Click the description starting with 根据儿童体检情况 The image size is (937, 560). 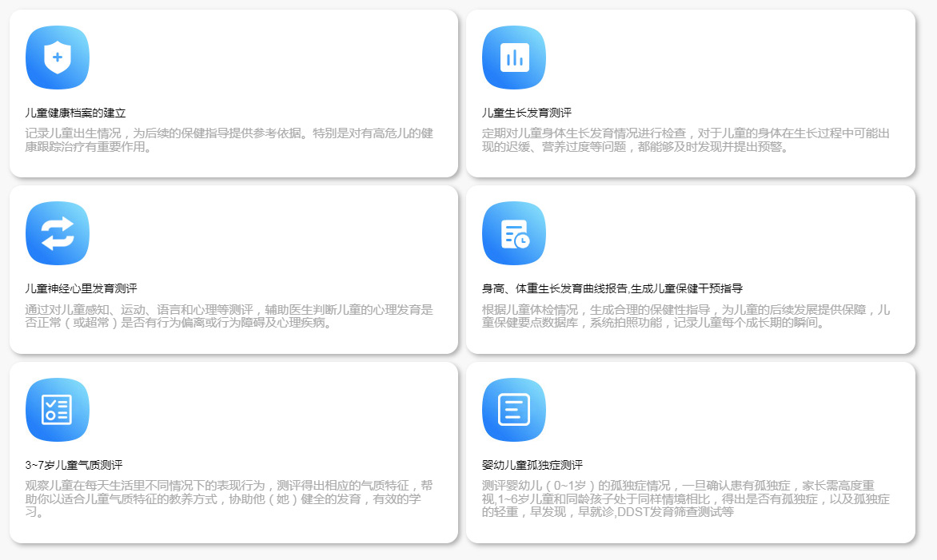coord(685,316)
